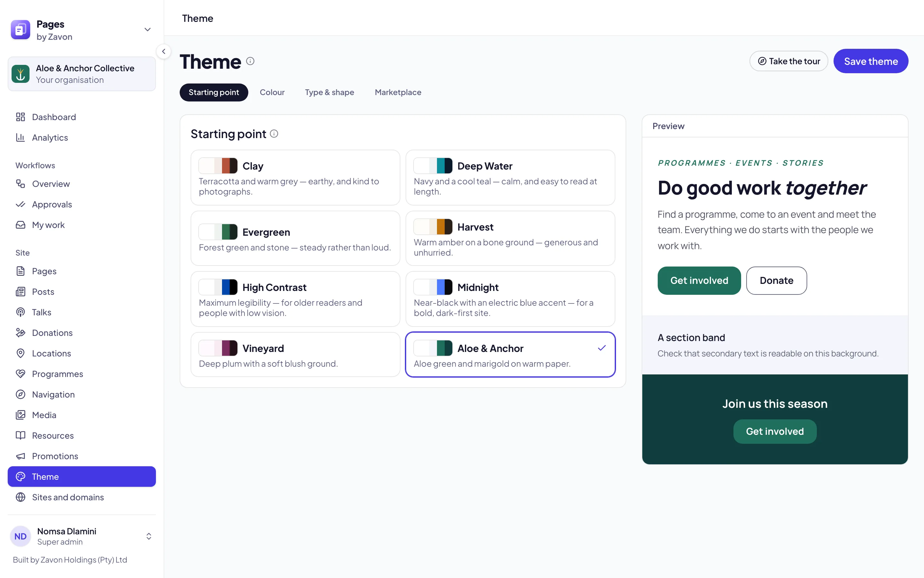Screen dimensions: 924x578
Task: Click the Pages by Zavon app logo
Action: click(21, 30)
